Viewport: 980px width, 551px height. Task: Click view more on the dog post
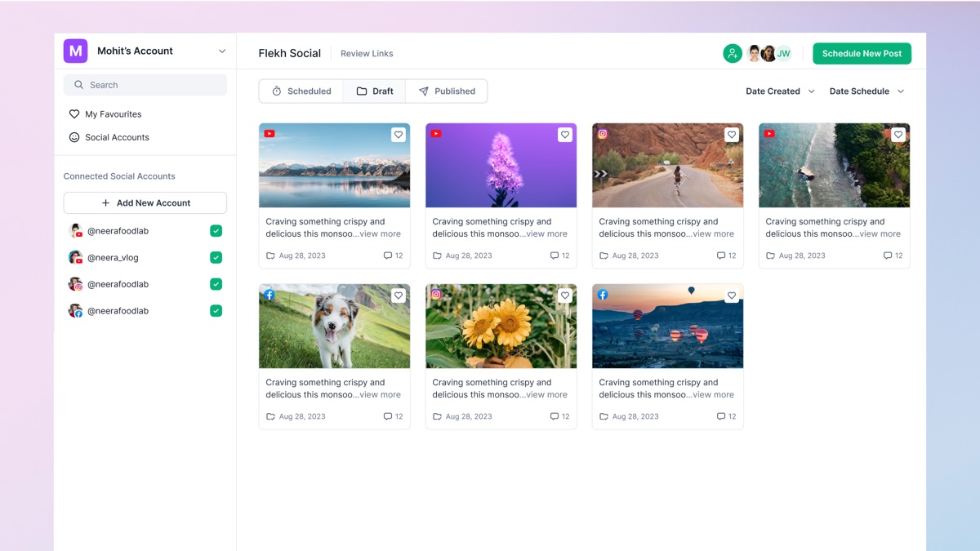380,395
